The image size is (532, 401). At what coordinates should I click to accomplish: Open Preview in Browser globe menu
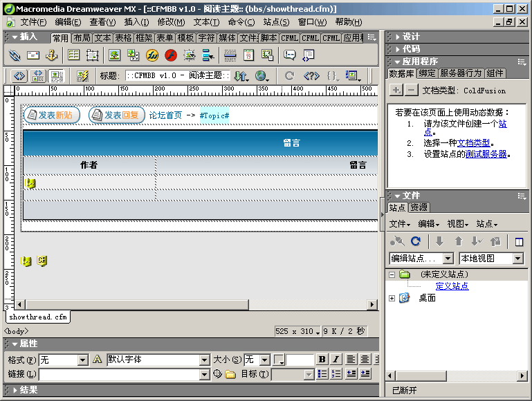coord(262,75)
